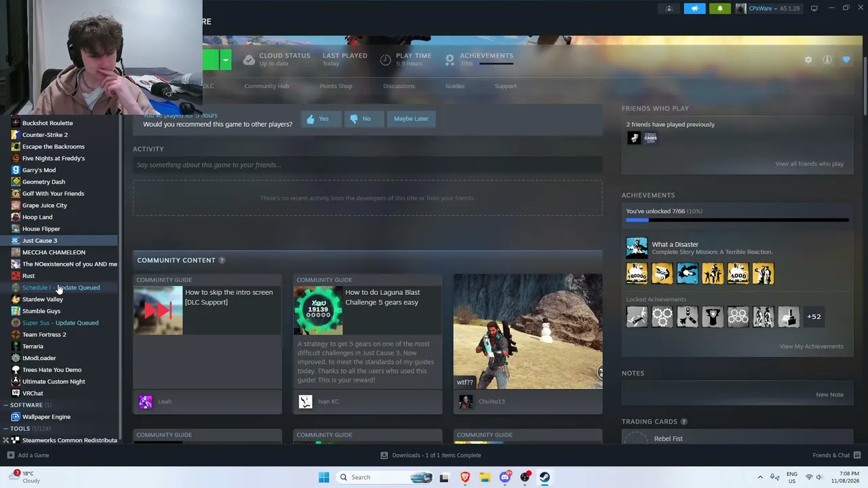Open Friends & Chat icon
Viewport: 868px width, 488px height.
point(857,455)
